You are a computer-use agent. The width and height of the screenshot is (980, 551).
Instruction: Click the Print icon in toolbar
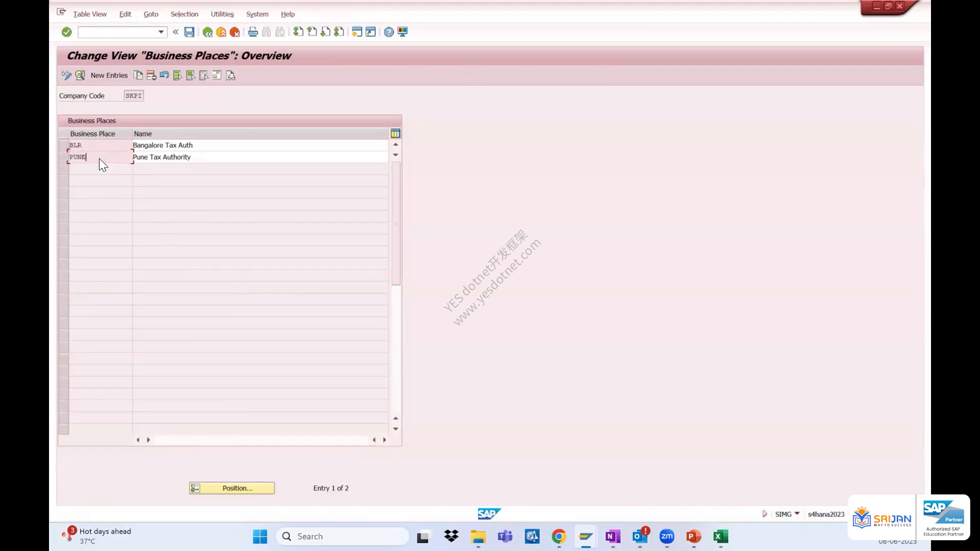253,32
